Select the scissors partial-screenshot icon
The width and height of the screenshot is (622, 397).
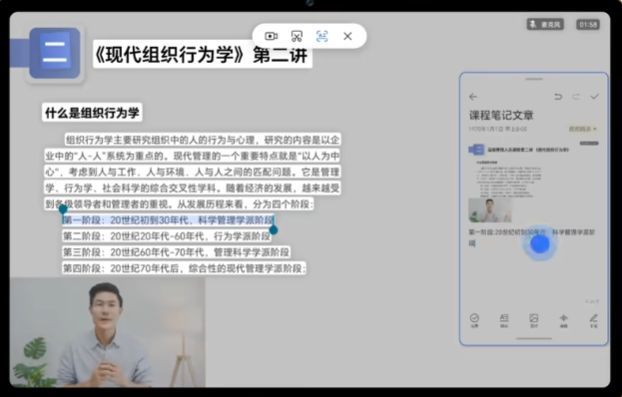pos(297,36)
